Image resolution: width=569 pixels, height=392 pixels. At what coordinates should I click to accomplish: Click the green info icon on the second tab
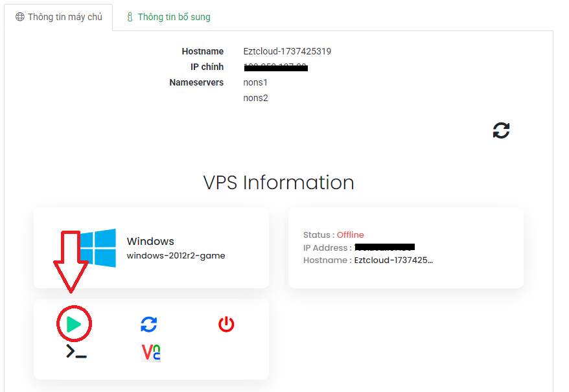click(x=130, y=17)
